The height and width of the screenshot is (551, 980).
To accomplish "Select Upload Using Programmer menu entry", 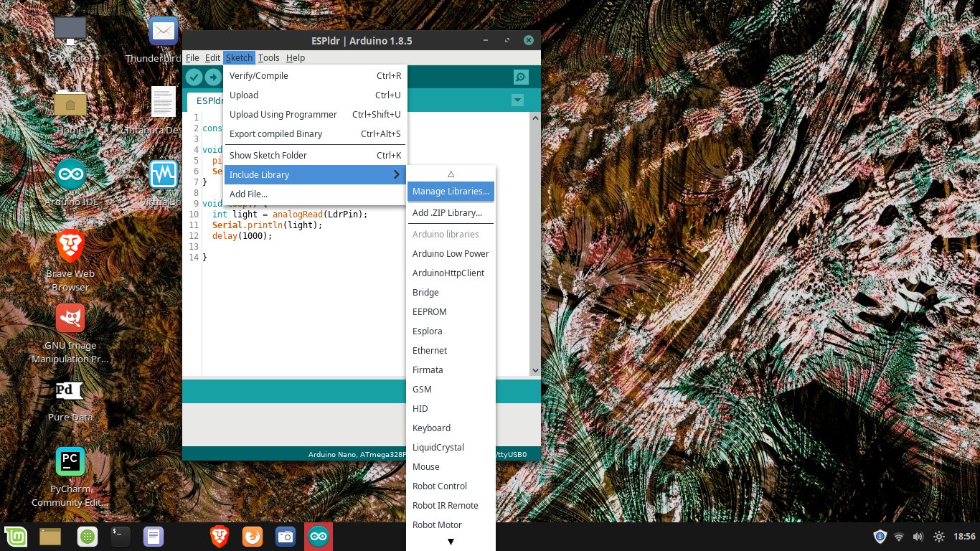I will click(x=315, y=114).
